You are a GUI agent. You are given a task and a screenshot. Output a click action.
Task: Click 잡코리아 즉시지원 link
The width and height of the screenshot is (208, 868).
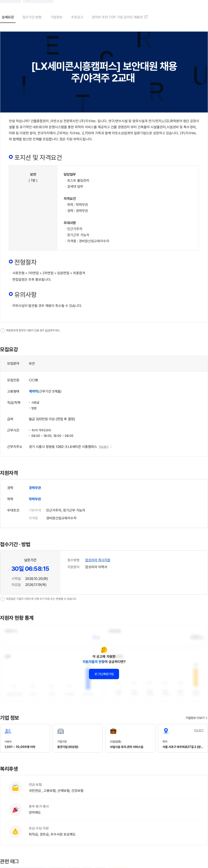(97, 560)
